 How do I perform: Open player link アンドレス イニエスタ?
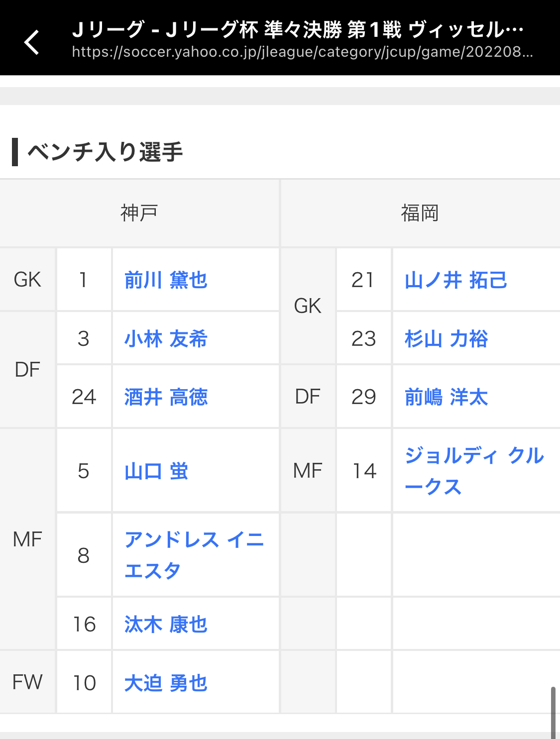(194, 555)
